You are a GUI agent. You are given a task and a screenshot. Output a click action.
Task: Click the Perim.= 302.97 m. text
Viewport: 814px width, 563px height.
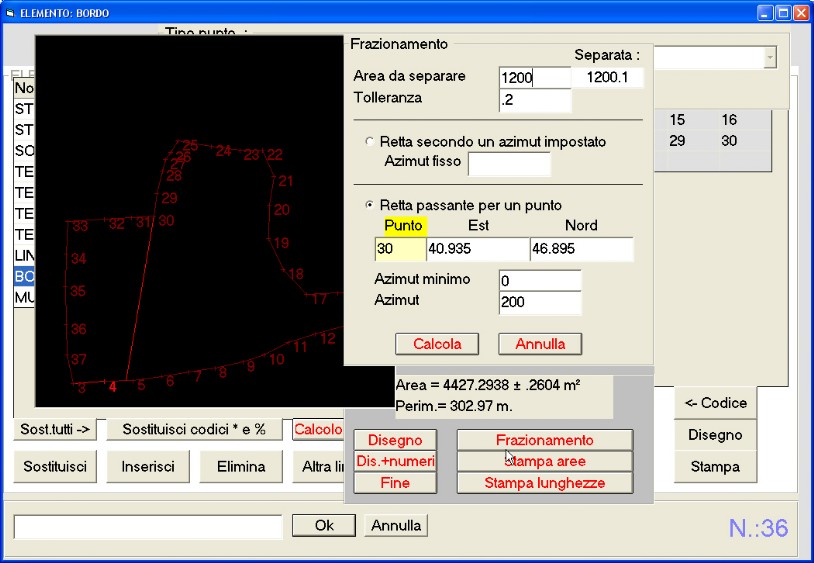click(454, 406)
